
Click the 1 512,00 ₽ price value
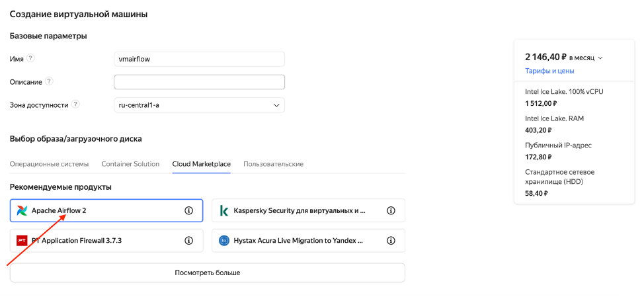point(541,103)
